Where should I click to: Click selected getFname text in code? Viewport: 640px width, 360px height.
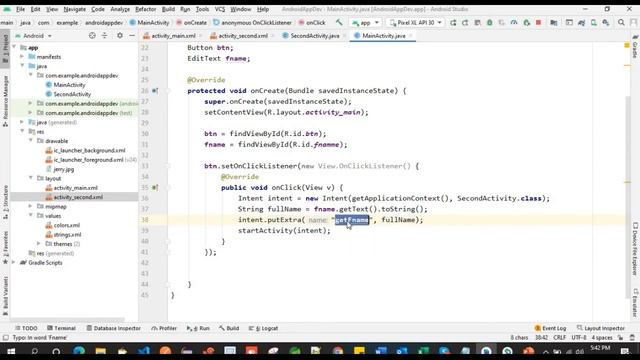[352, 220]
